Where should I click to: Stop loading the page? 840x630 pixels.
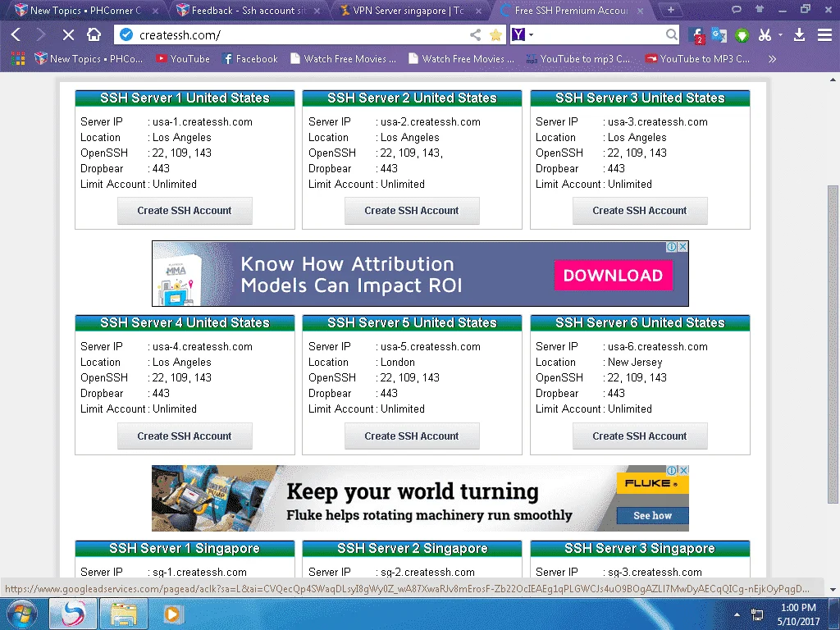pos(68,34)
